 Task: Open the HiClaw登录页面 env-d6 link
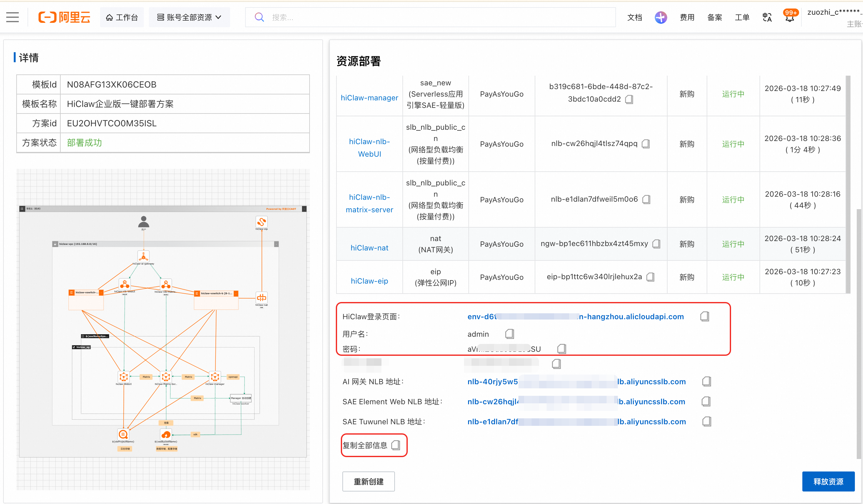[x=575, y=316]
